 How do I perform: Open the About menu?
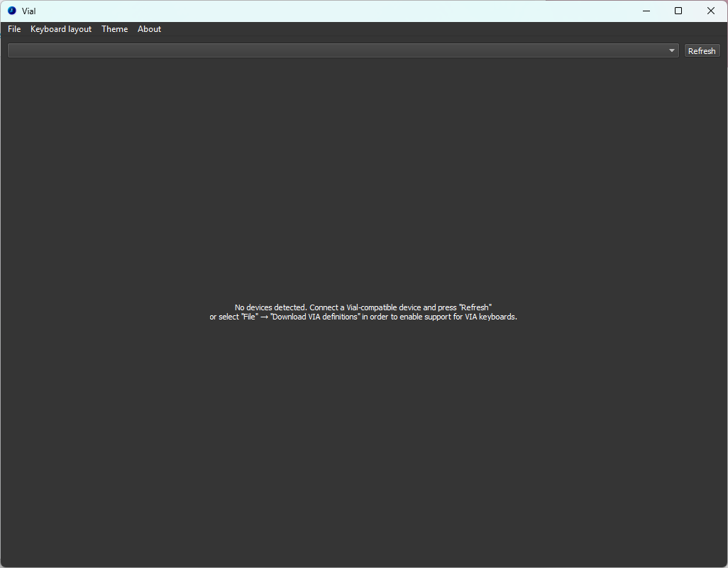pyautogui.click(x=149, y=29)
